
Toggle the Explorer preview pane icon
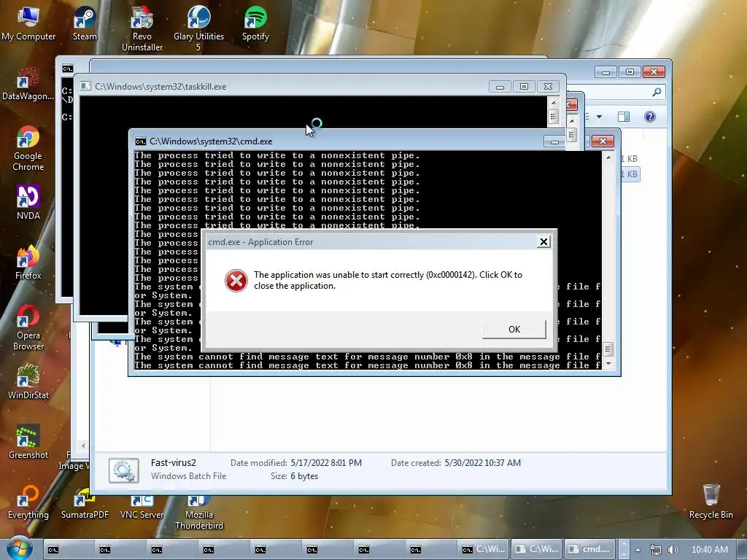click(623, 117)
